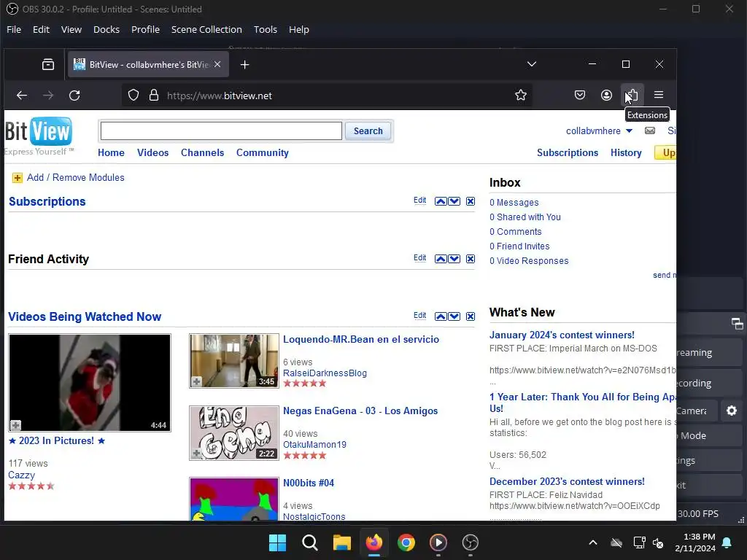
Task: Open Windows taskbar search
Action: 309,542
